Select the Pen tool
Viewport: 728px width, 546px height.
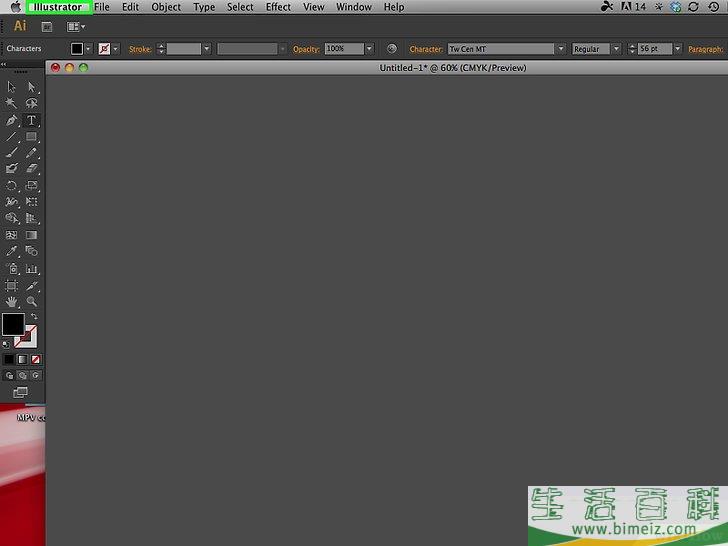pos(11,120)
